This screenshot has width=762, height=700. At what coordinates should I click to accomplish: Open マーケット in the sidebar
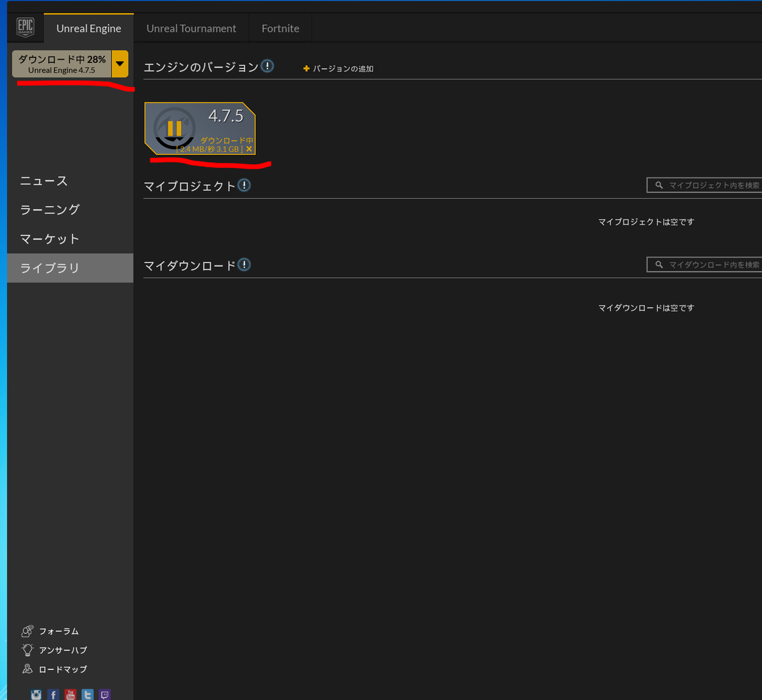(70, 239)
